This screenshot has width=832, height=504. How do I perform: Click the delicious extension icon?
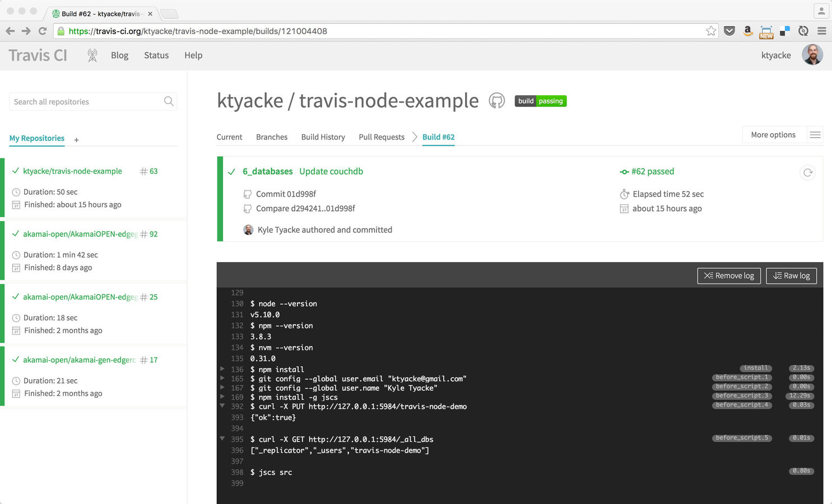point(785,31)
